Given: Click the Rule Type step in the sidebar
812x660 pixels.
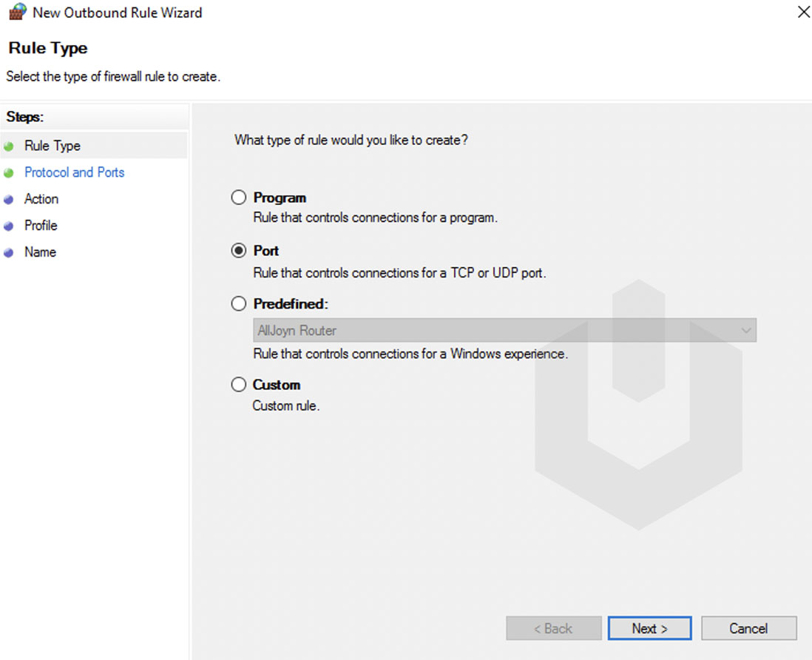Looking at the screenshot, I should (x=52, y=146).
